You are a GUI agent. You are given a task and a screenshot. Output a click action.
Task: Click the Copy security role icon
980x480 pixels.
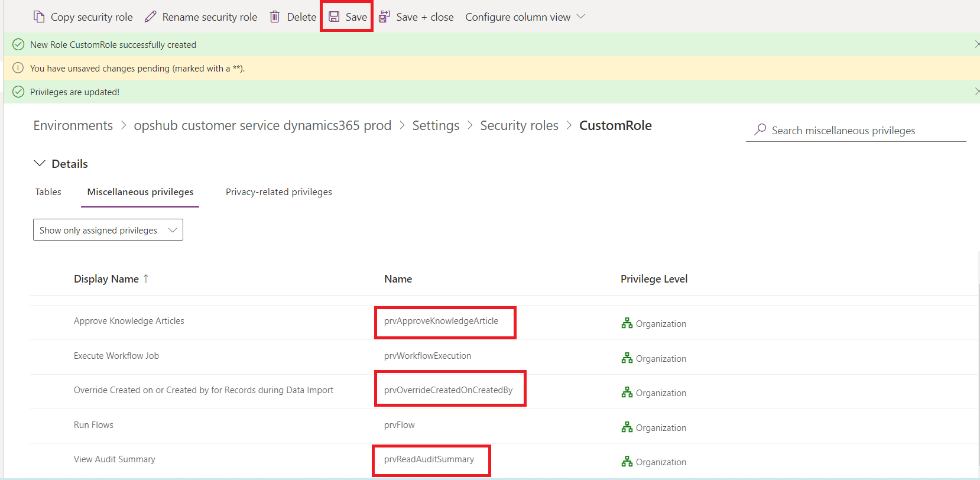click(39, 17)
